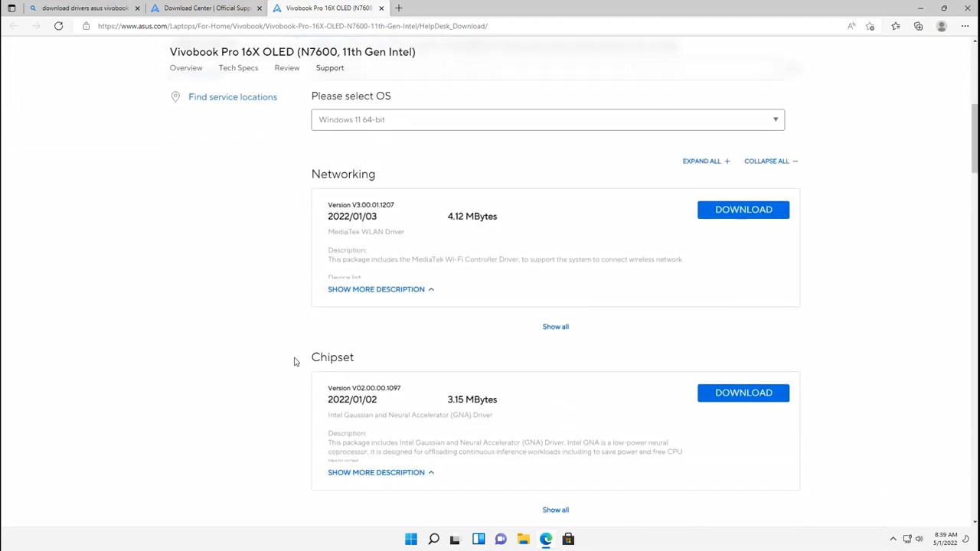
Task: Close the 'download drivers asus vivobook' tab
Action: 137,8
